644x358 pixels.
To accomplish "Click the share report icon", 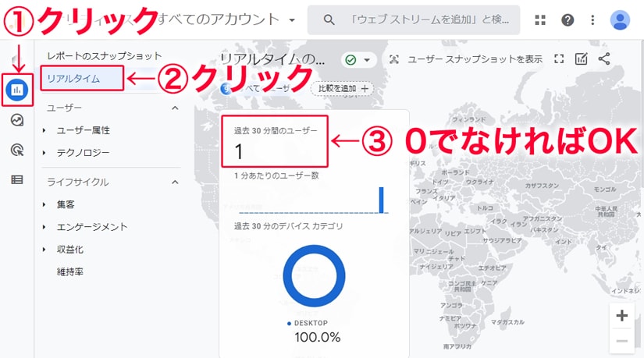I will [x=603, y=59].
